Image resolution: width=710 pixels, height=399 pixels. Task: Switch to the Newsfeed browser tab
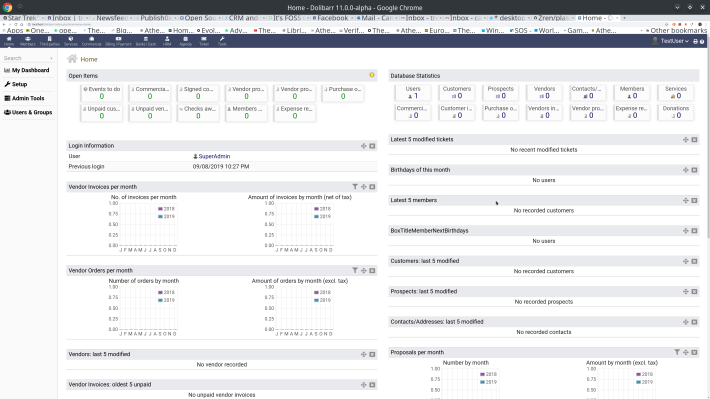coord(111,18)
